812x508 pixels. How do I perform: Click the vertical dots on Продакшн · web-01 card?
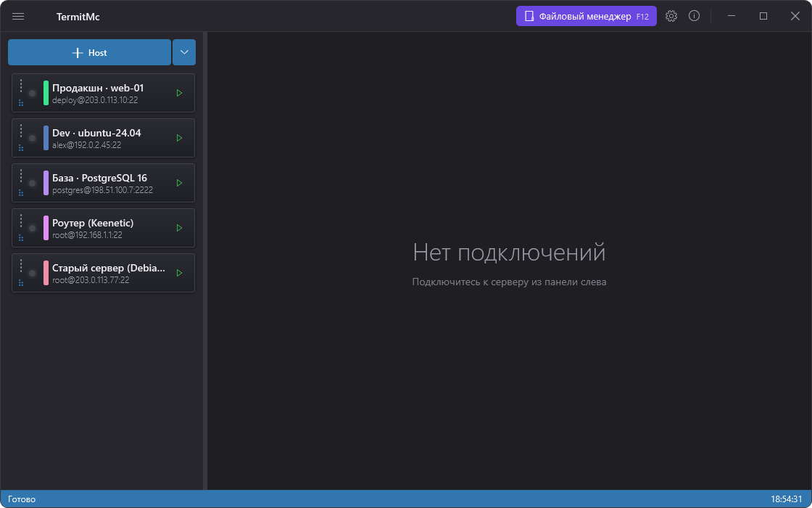click(x=21, y=86)
